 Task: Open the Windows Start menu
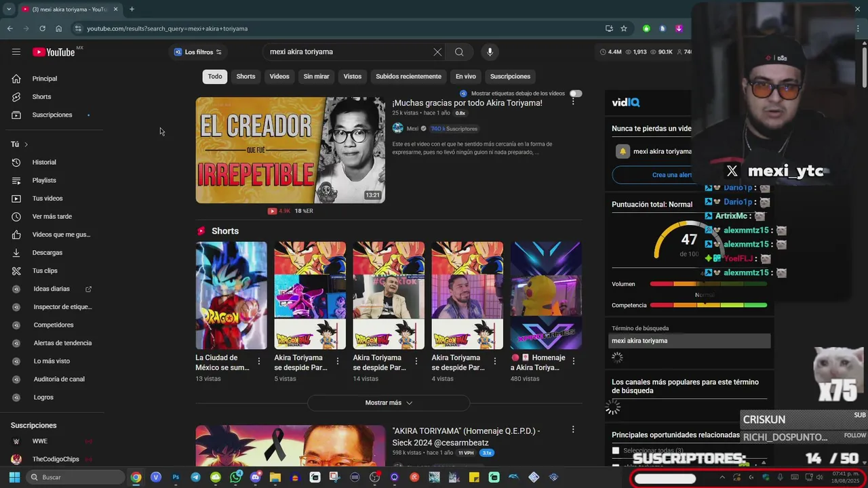point(14,477)
